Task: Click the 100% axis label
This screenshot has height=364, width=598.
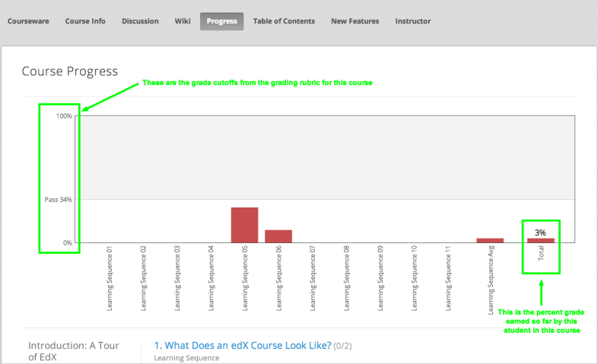Action: point(63,116)
